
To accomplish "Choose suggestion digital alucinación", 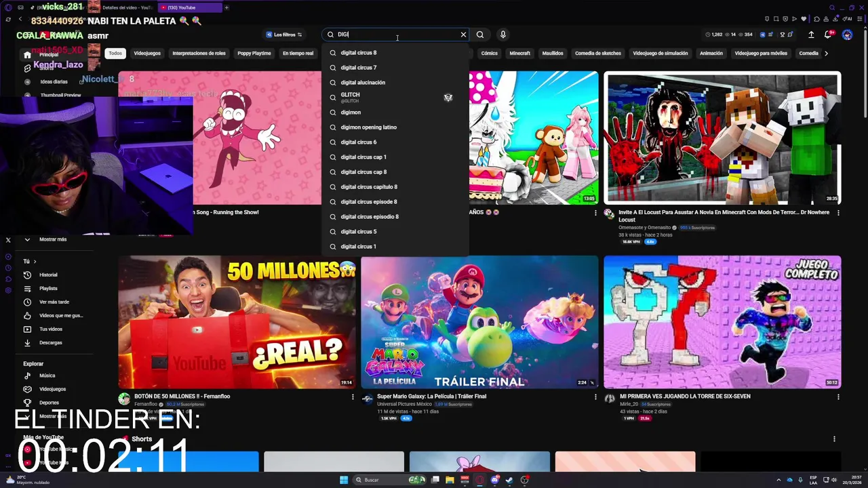I will (395, 83).
